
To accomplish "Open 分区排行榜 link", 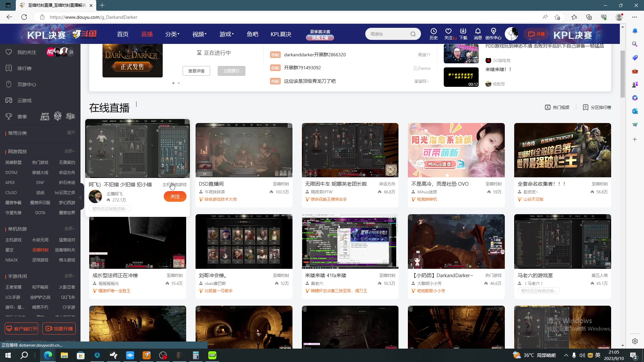I will [597, 107].
